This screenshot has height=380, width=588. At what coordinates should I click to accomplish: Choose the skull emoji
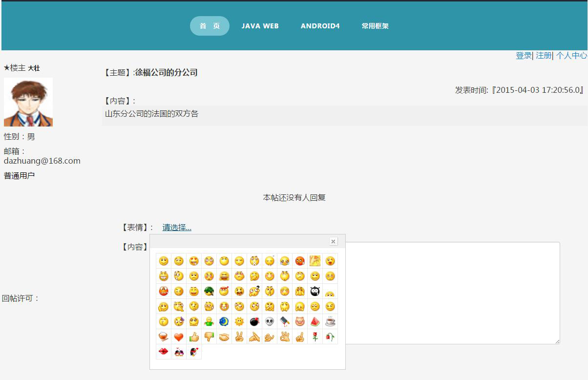(270, 322)
